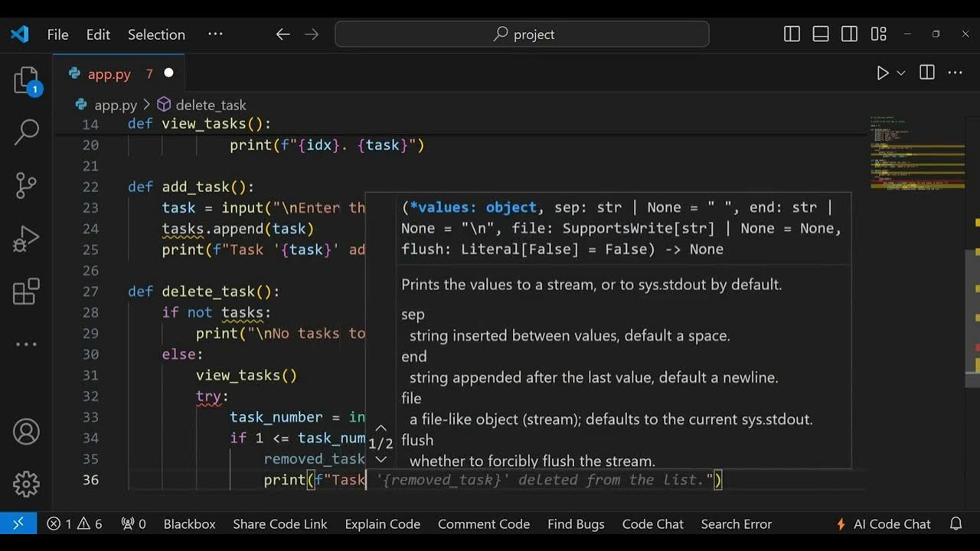Open the File menu
The width and height of the screenshot is (980, 551).
coord(57,34)
